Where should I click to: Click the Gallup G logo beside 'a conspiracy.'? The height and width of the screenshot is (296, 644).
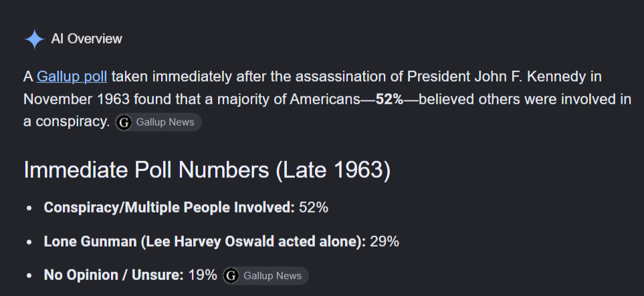[x=124, y=122]
